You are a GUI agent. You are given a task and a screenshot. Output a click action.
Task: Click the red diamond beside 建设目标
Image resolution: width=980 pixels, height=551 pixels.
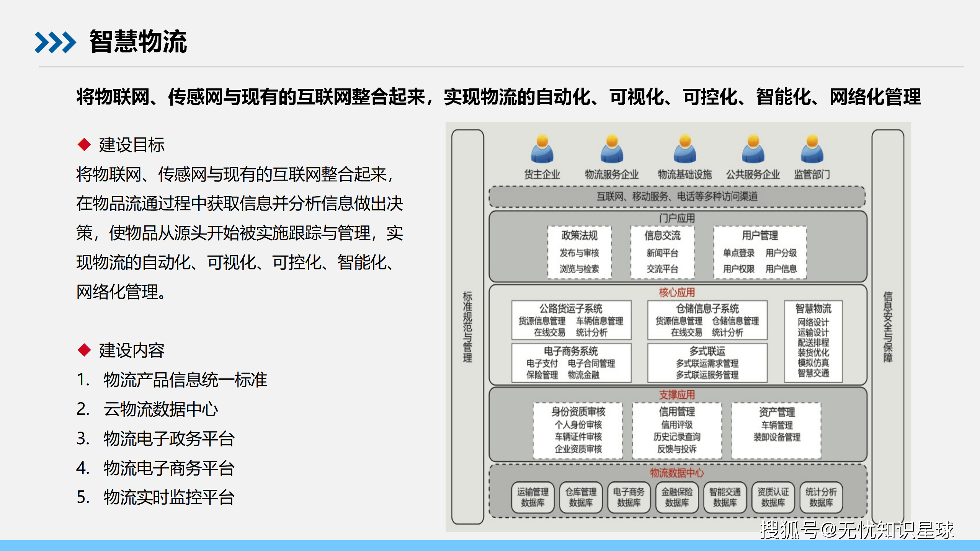coord(84,145)
